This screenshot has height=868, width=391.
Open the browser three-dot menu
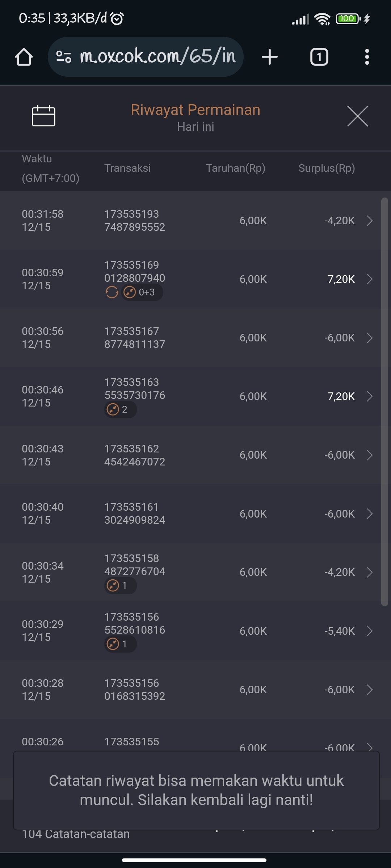click(367, 57)
